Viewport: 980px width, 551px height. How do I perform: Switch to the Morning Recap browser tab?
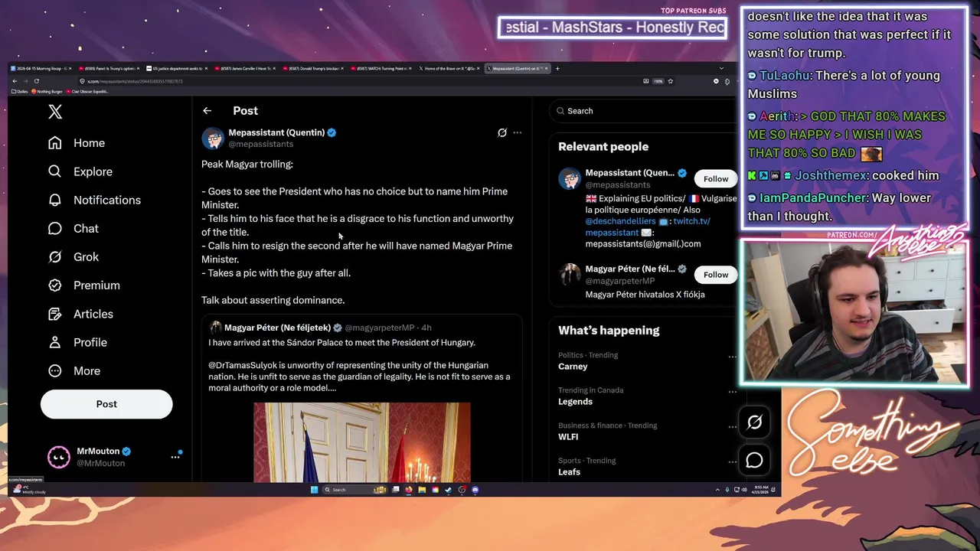pyautogui.click(x=41, y=69)
